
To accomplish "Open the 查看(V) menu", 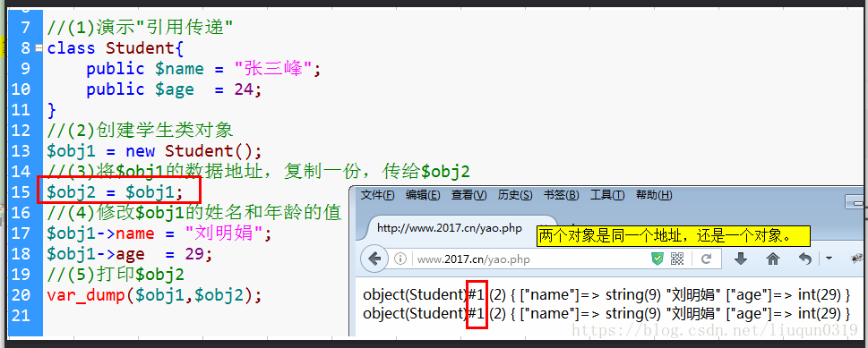I will point(468,195).
